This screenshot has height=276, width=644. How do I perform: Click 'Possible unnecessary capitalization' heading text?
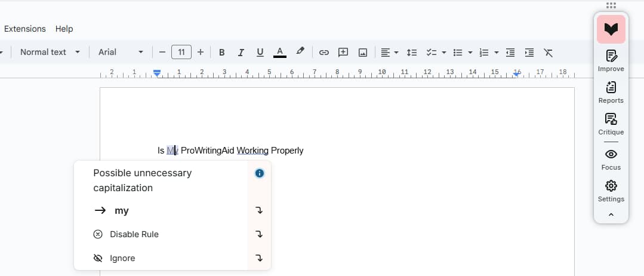point(143,180)
